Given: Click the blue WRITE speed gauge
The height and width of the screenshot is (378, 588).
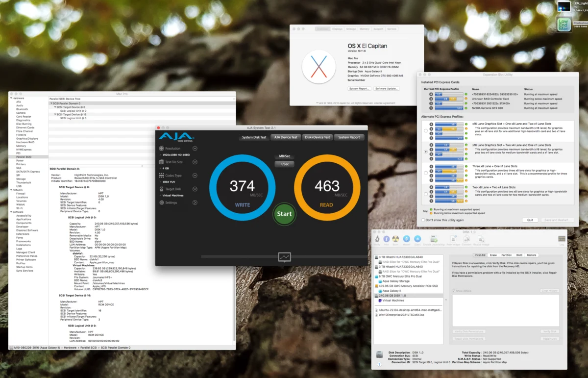Looking at the screenshot, I should 242,187.
